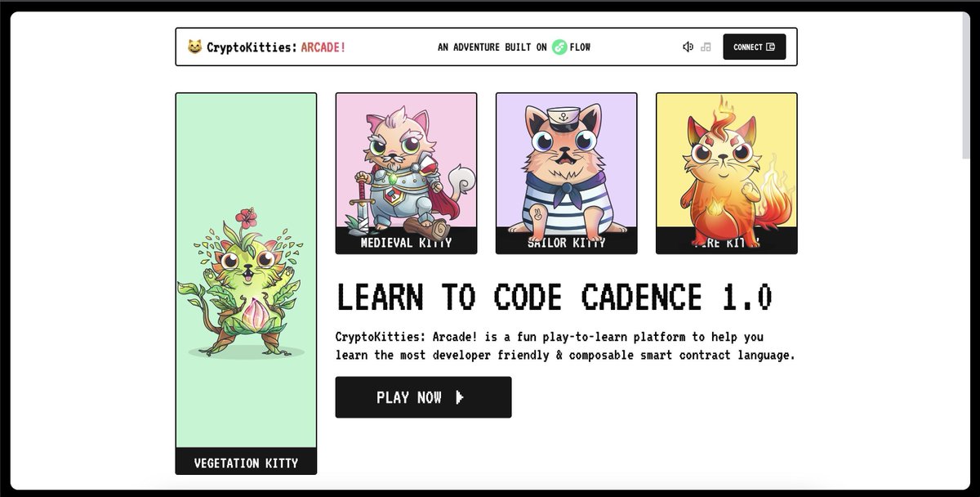Screen dimensions: 980x497
Task: Click the MEDIEVAL KITTY caption bar
Action: tap(406, 243)
